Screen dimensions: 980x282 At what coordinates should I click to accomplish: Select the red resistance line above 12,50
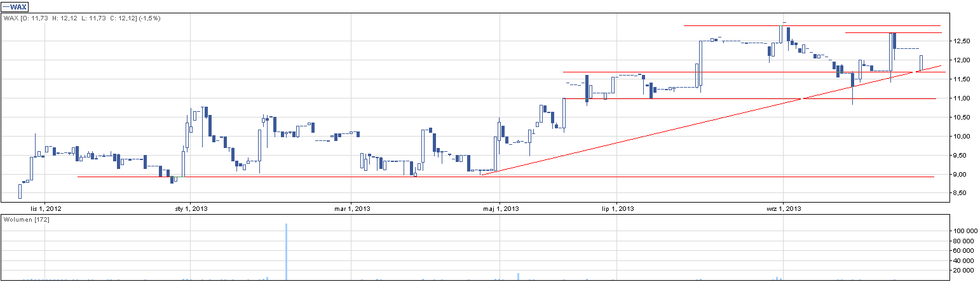pyautogui.click(x=812, y=25)
